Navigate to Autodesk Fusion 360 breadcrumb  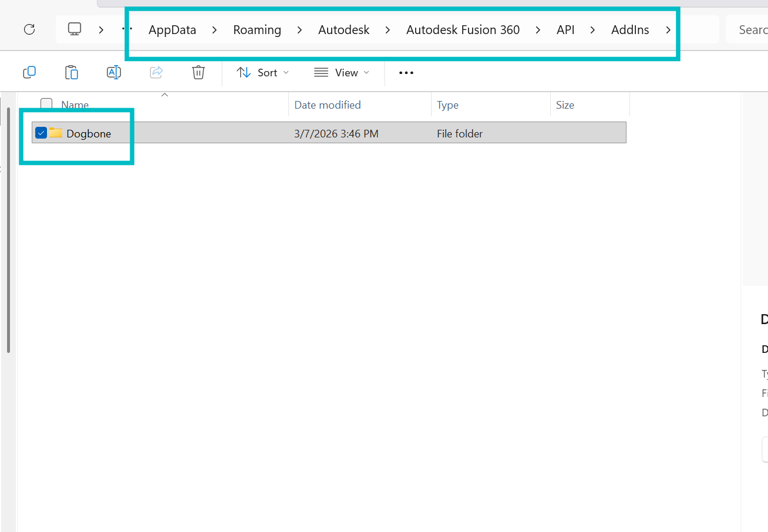click(463, 29)
